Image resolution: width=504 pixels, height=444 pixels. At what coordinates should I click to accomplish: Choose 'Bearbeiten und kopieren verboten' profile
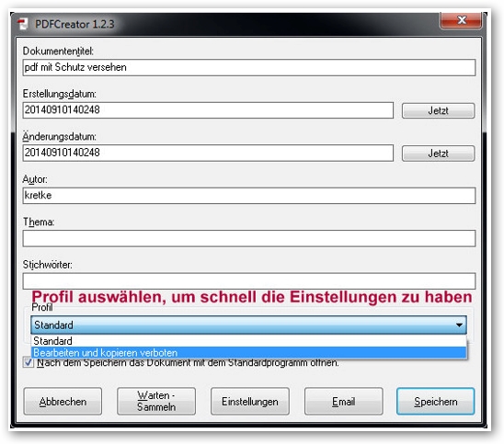249,353
